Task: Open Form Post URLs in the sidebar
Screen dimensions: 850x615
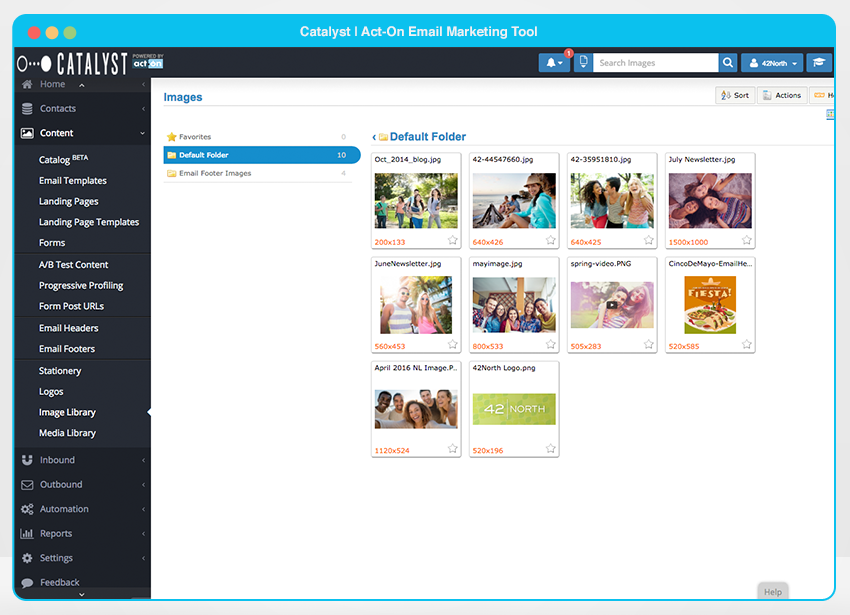Action: (71, 306)
